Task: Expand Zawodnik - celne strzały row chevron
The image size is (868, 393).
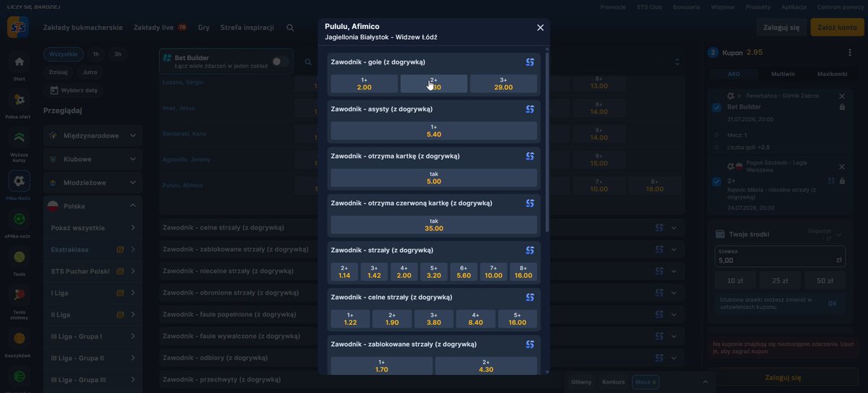Action: pos(674,228)
